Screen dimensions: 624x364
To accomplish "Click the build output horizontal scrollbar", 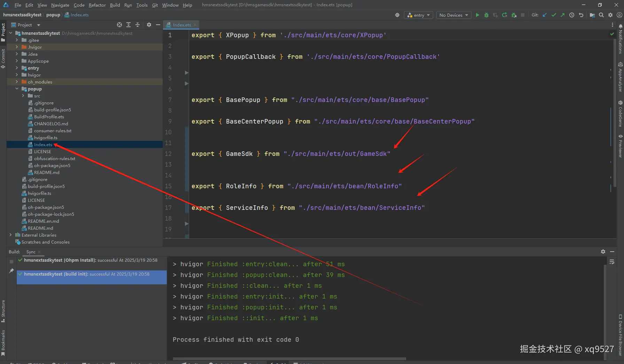I will coord(289,358).
